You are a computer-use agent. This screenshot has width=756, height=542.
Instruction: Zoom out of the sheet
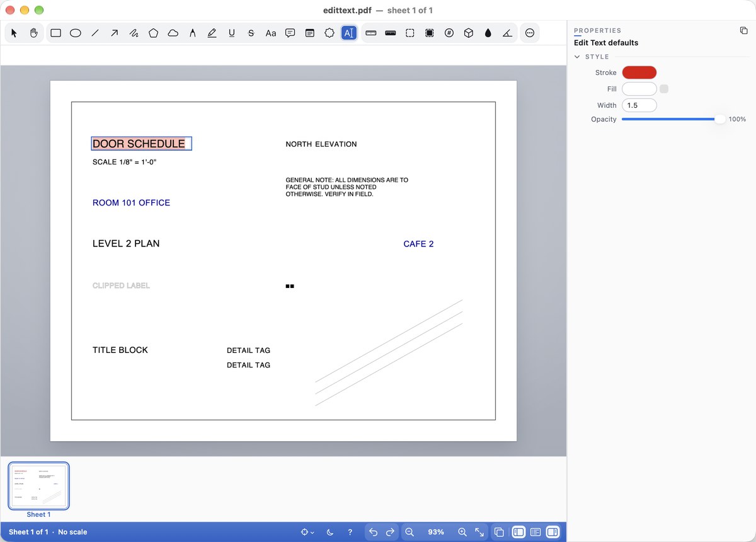[x=409, y=532]
